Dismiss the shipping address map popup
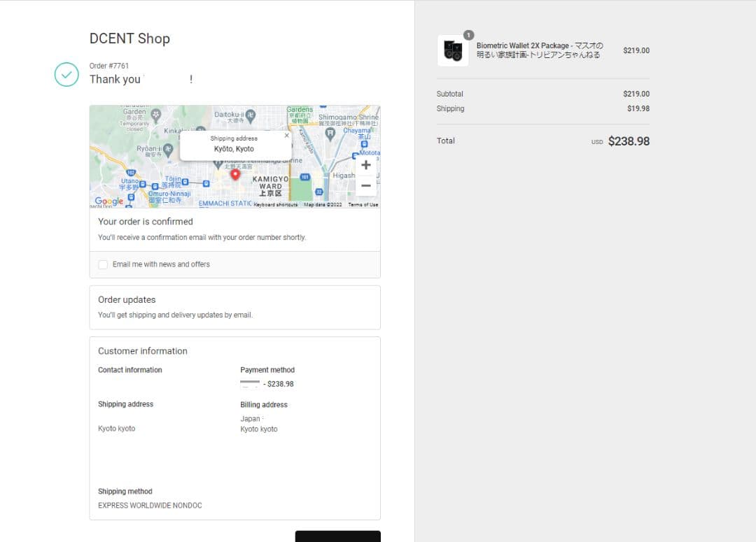This screenshot has width=756, height=542. (x=286, y=136)
